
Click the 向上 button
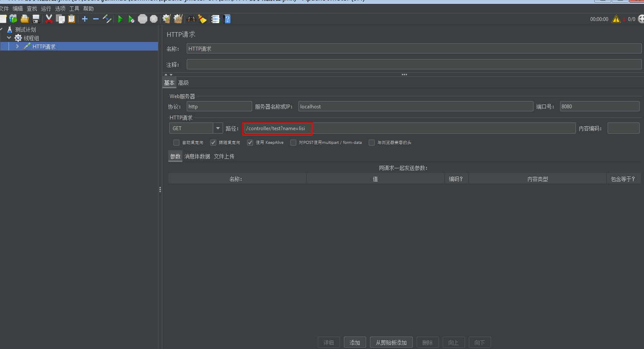pyautogui.click(x=454, y=343)
